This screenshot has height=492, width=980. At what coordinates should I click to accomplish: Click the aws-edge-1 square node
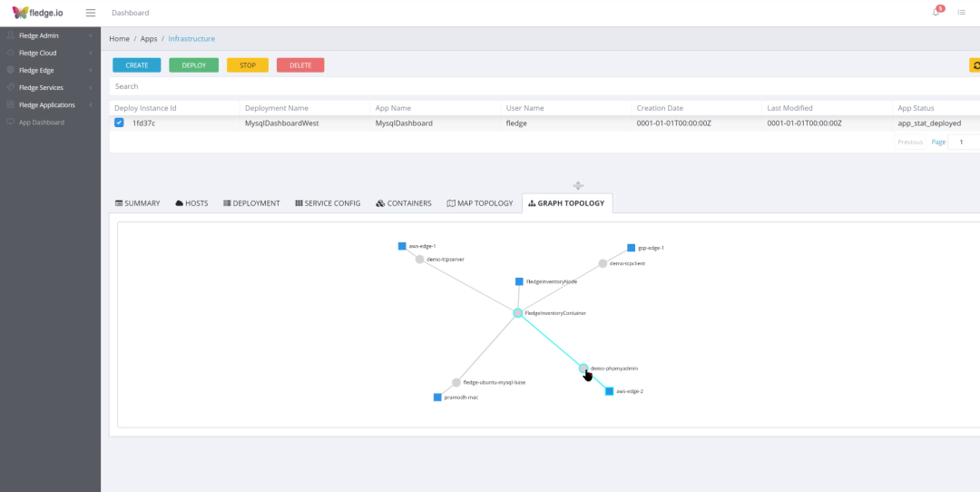point(402,246)
